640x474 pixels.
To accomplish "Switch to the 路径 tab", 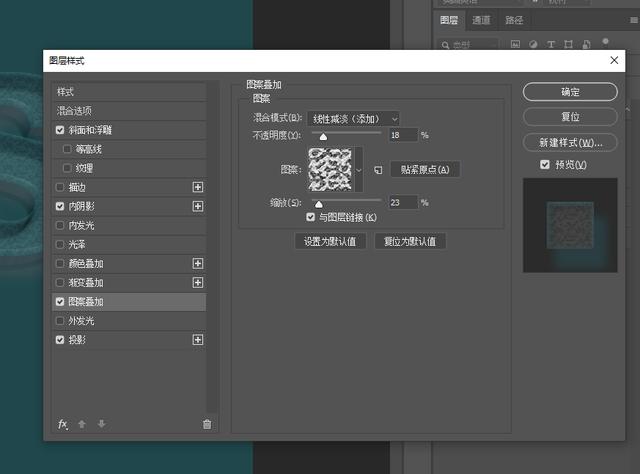I will coord(514,20).
